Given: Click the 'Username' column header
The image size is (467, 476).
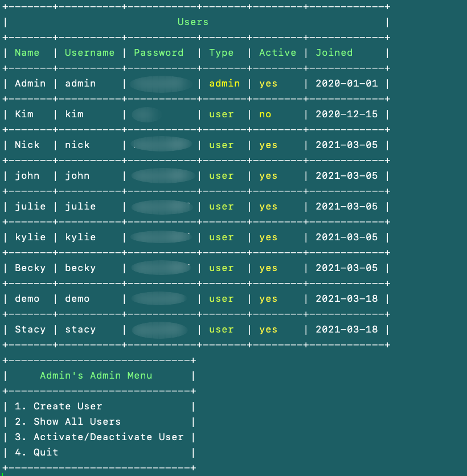Looking at the screenshot, I should tap(89, 53).
